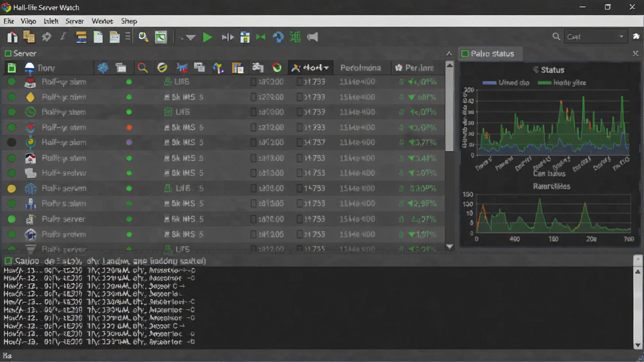Click the gray step-forward toolbar icon
Image resolution: width=644 pixels, height=362 pixels.
(x=227, y=37)
